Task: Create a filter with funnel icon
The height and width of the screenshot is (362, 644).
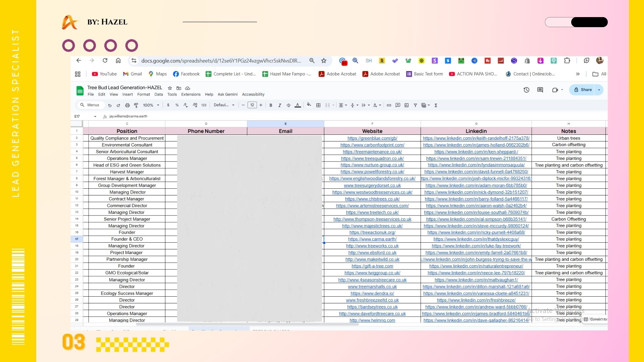Action: coord(415,105)
